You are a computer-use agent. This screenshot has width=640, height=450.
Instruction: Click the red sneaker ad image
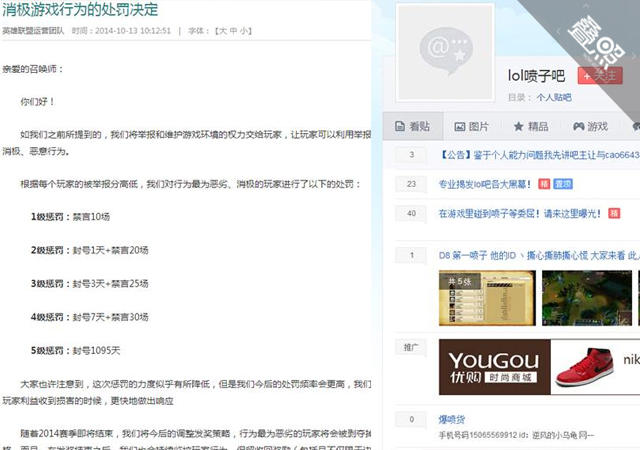[585, 367]
